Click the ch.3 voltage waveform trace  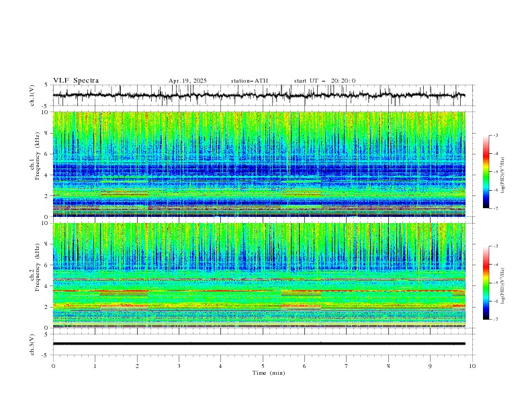point(259,344)
